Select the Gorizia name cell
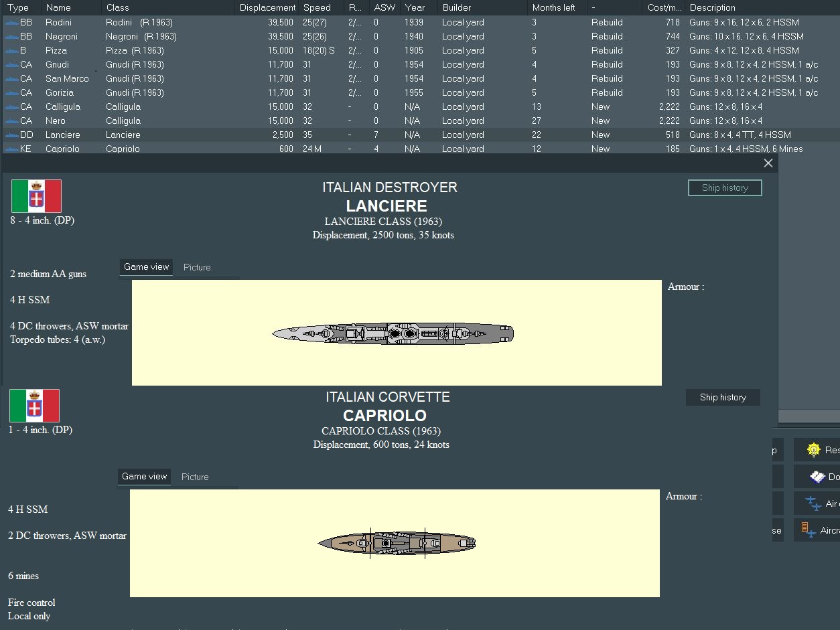Viewport: 840px width, 630px height. [60, 92]
